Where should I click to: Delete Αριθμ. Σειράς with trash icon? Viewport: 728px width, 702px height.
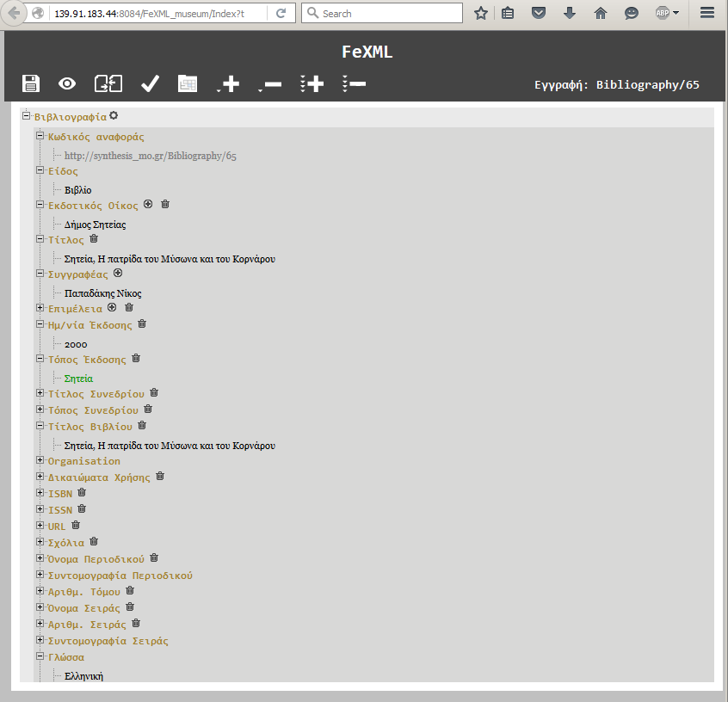[x=136, y=623]
